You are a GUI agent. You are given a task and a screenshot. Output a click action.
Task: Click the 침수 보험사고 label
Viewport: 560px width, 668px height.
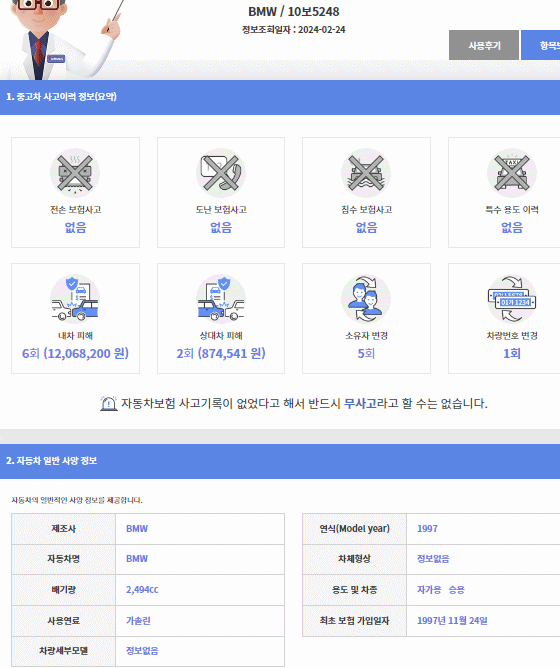[x=367, y=210]
